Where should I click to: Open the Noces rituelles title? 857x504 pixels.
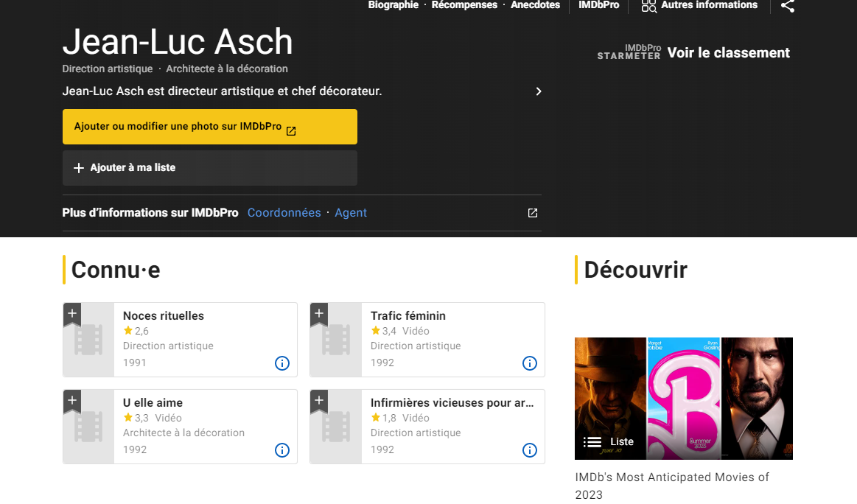click(164, 315)
